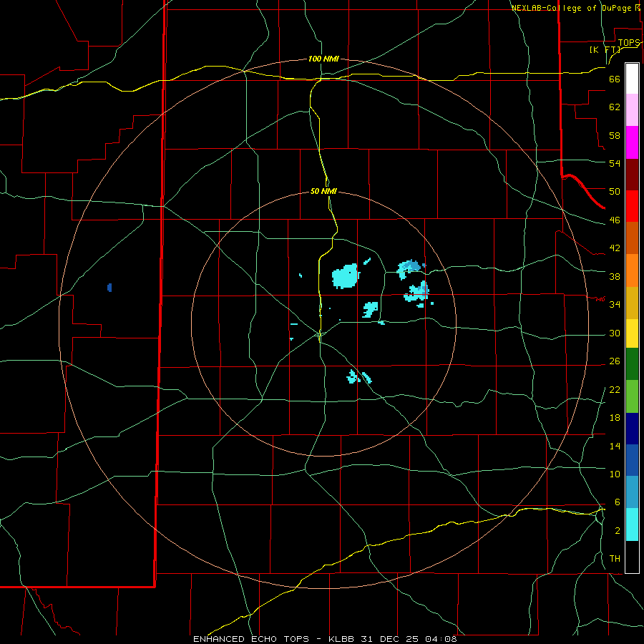Click the steel light-blue legend swatch
Viewport: 644px width, 644px height.
[632, 492]
